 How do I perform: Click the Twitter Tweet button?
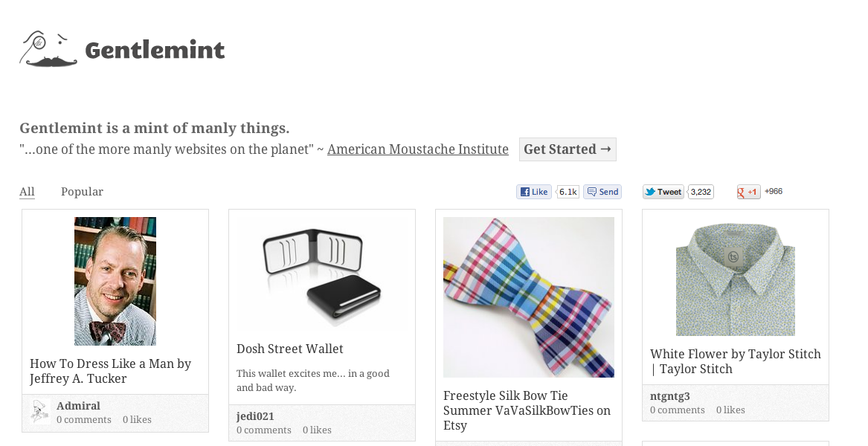(x=663, y=192)
